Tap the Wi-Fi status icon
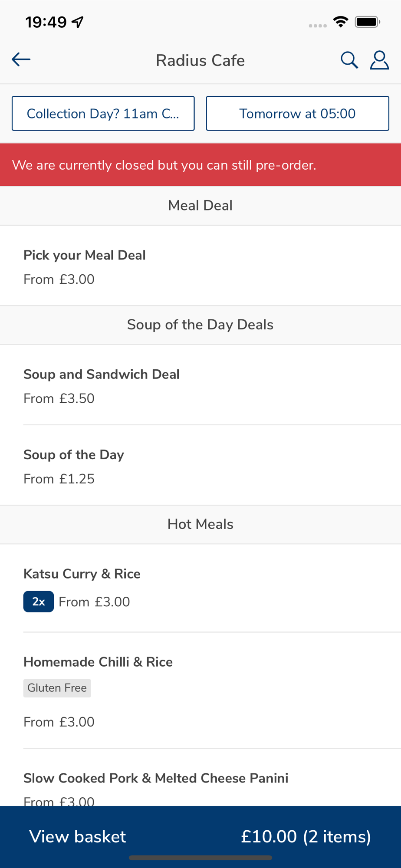 341,22
